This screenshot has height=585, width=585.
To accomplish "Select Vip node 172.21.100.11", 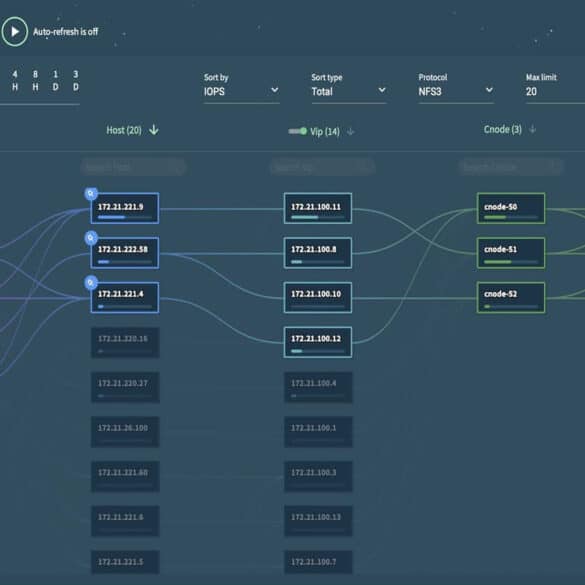I will (x=318, y=208).
